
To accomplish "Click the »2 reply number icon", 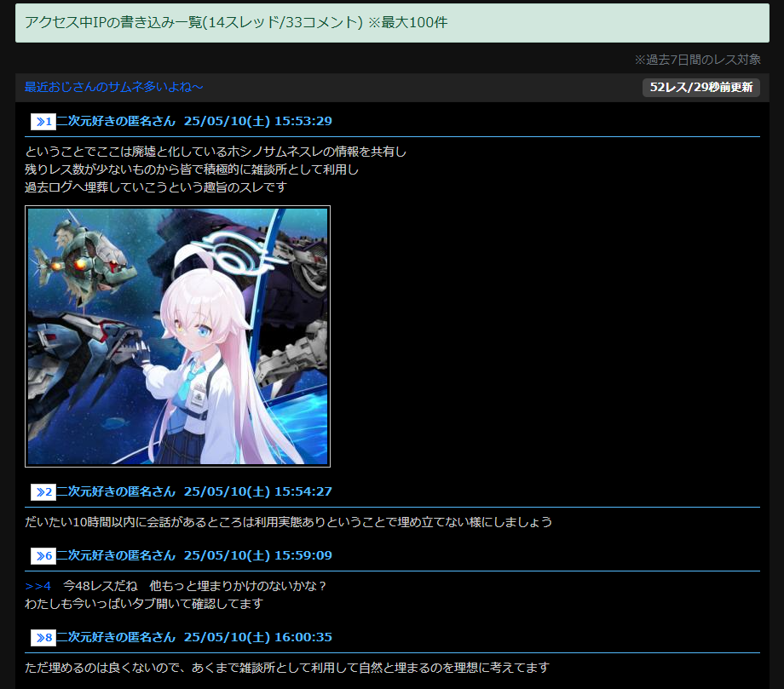I will [x=43, y=492].
